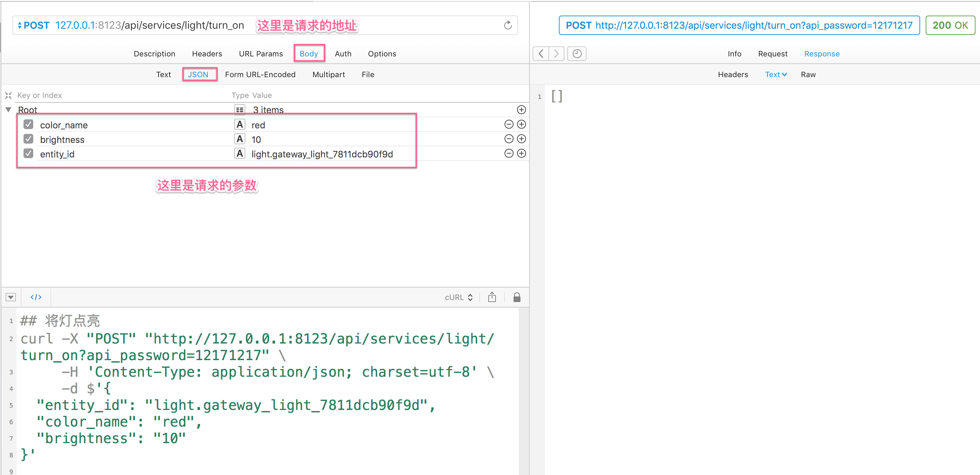Open the Text format dropdown in response
980x475 pixels.
coord(775,74)
